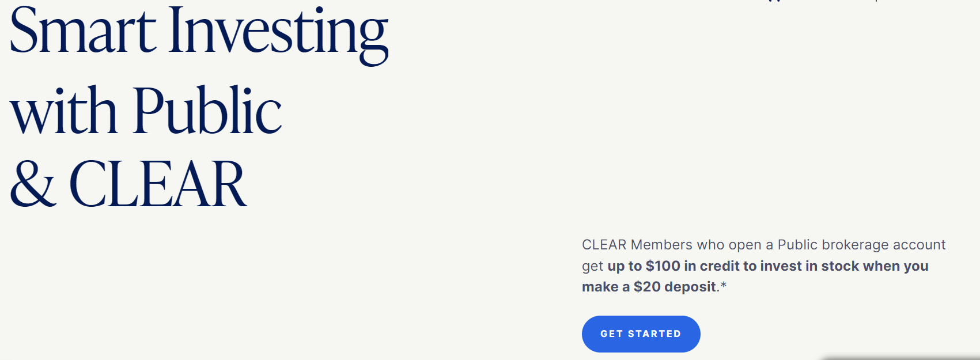The height and width of the screenshot is (360, 980).
Task: Click the word 'get' starting the second paragraph line
Action: pos(593,267)
